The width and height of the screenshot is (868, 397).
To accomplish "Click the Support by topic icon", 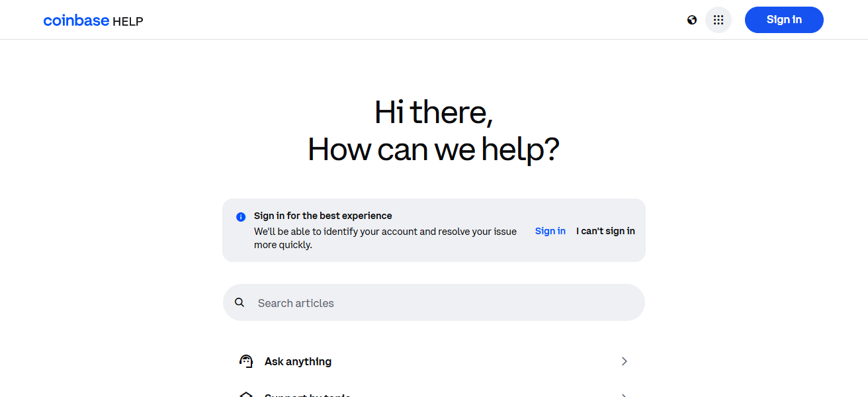I will [246, 395].
